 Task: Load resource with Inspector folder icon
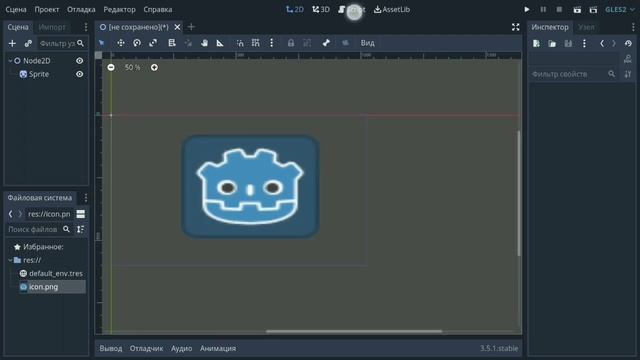tap(552, 44)
